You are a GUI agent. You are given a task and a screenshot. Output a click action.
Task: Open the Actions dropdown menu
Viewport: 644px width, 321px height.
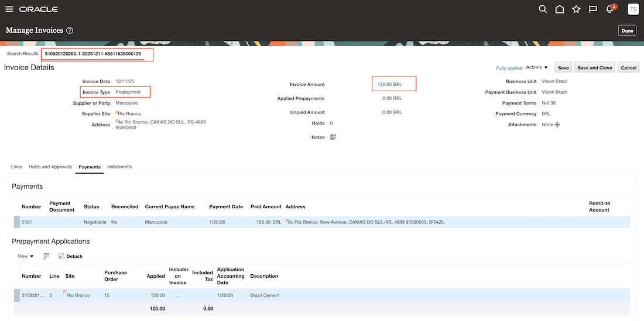[537, 67]
